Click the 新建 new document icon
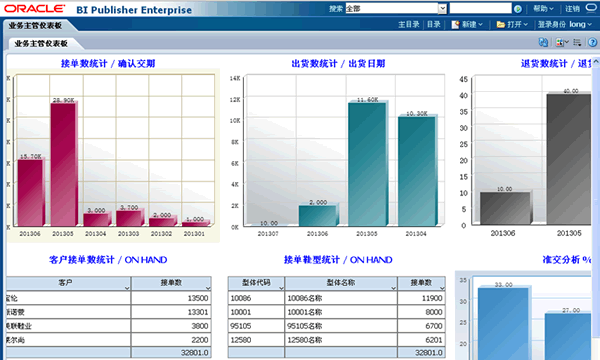Image resolution: width=600 pixels, height=360 pixels. (455, 25)
